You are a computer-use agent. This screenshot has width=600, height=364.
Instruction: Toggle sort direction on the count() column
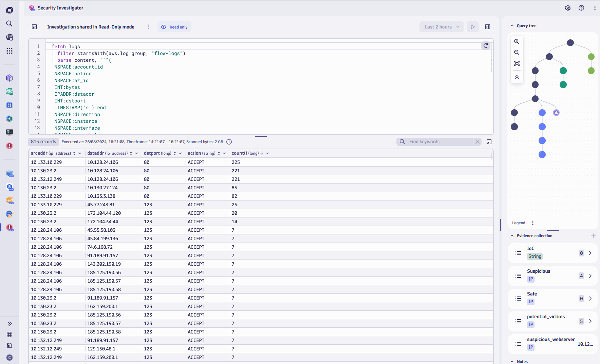(x=262, y=153)
